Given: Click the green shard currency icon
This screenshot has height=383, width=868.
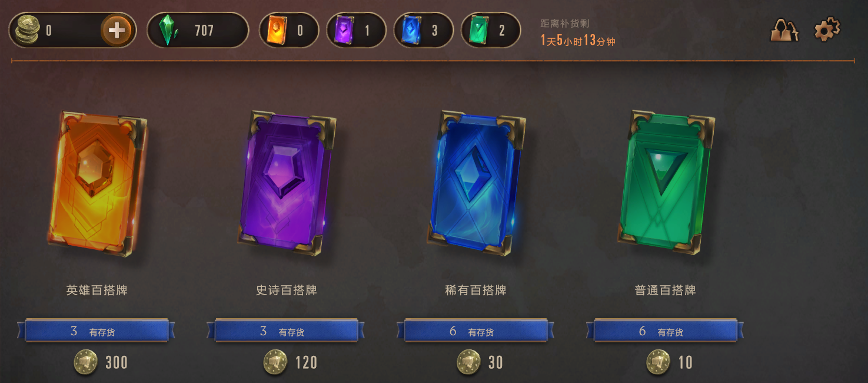Looking at the screenshot, I should (168, 30).
